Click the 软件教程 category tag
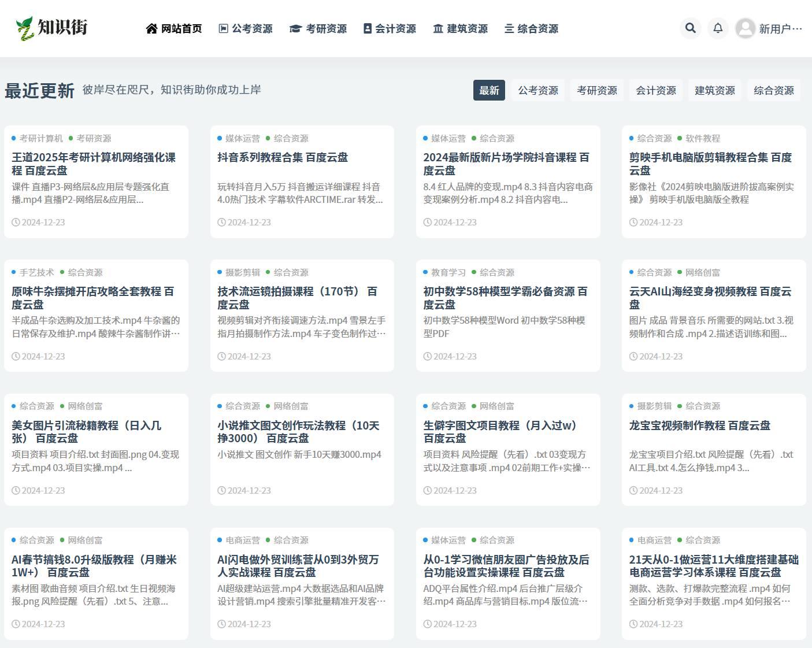 703,138
